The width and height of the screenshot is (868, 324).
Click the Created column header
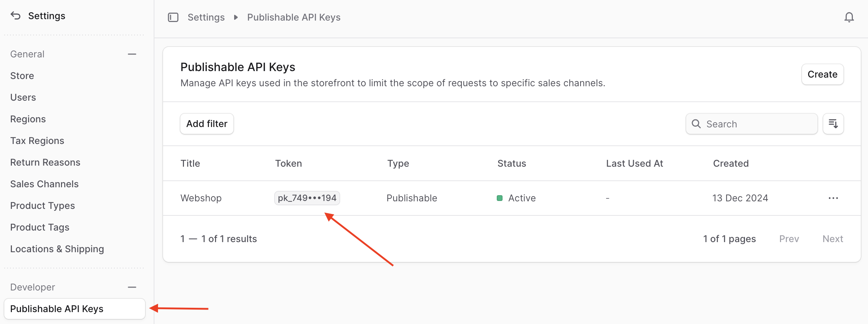pos(731,163)
